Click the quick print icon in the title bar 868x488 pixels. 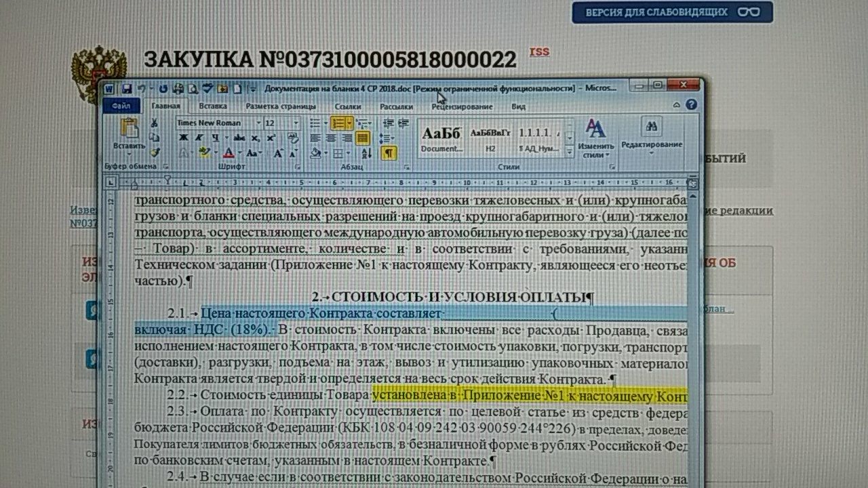(178, 89)
